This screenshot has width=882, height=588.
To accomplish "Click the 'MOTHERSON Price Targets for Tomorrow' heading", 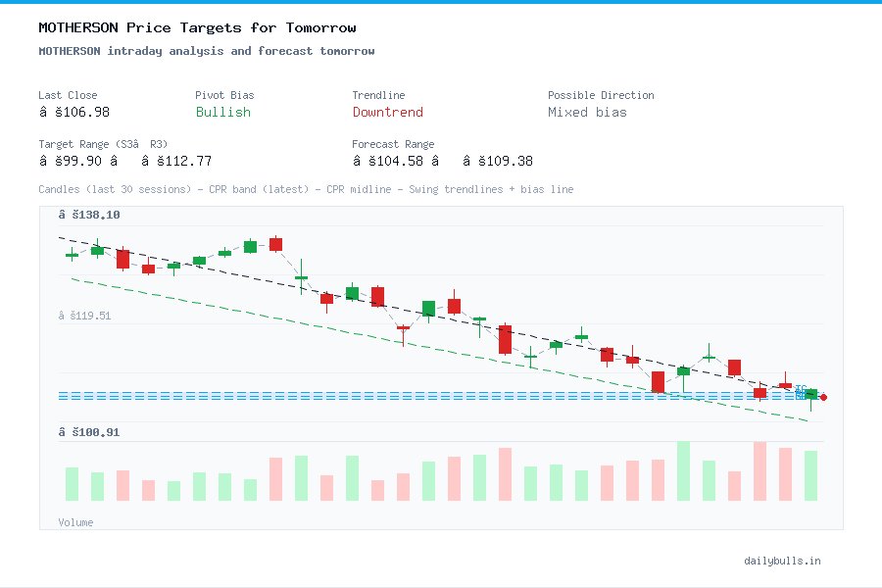I will tap(196, 27).
